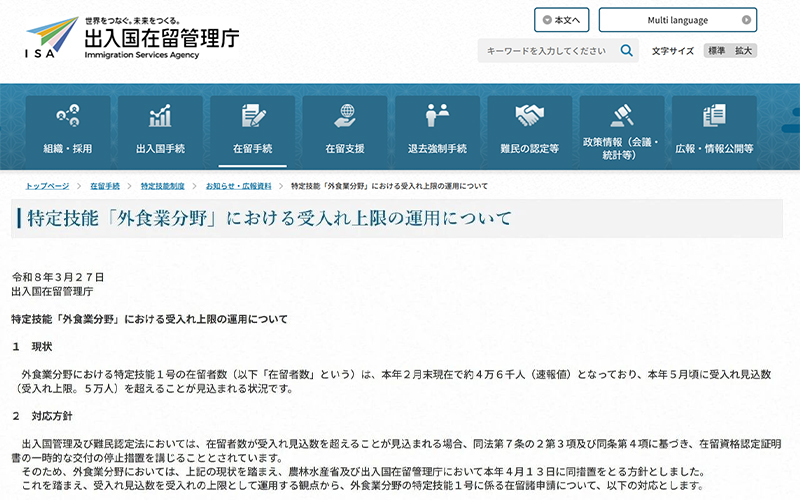Screen dimensions: 800x500
Task: Click the 出入国手続 bar chart icon
Action: [160, 115]
